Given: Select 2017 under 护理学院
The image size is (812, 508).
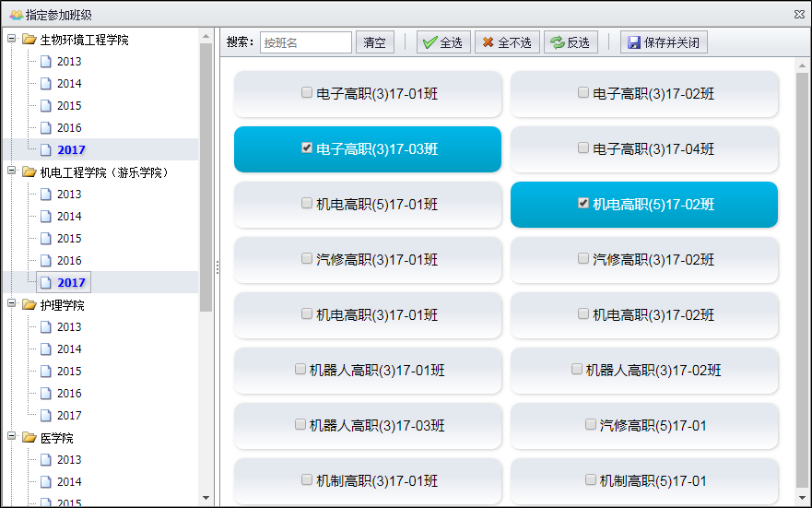Looking at the screenshot, I should click(x=69, y=415).
